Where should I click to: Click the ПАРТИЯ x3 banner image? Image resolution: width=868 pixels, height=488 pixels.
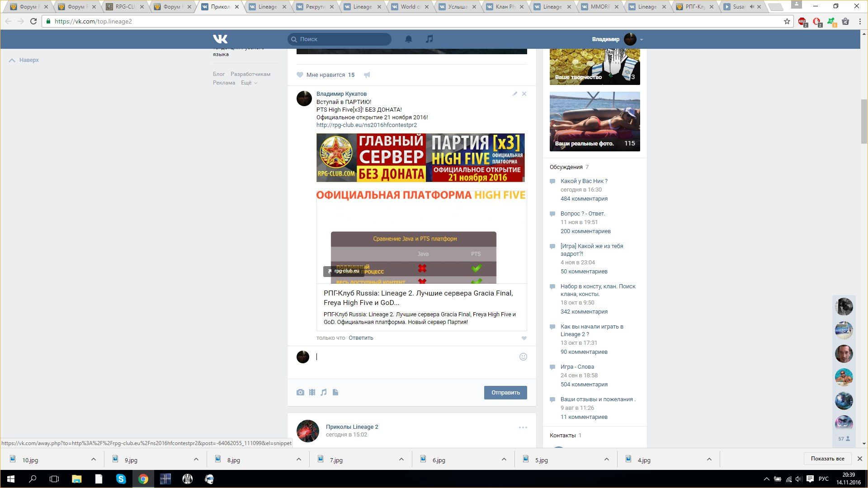coord(420,158)
